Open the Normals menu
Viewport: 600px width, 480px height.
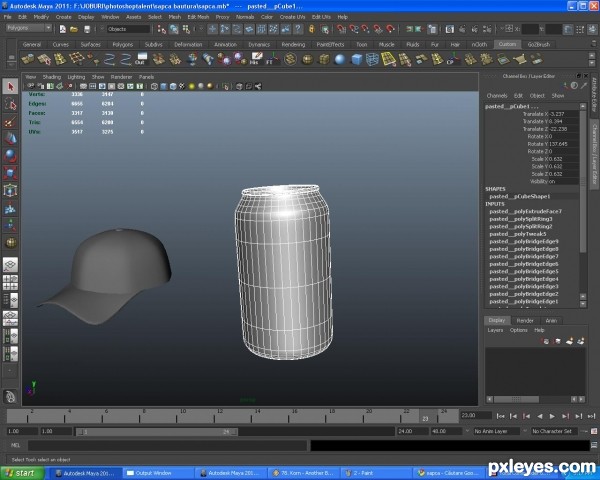coord(245,17)
